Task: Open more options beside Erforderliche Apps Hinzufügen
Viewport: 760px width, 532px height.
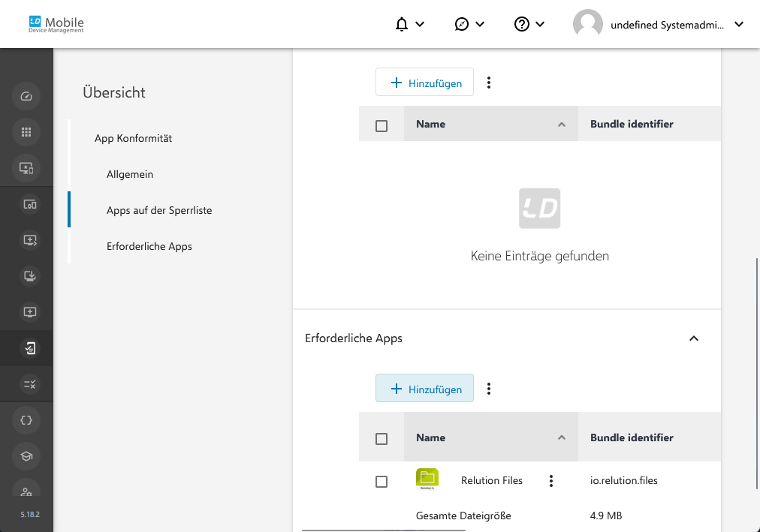Action: (489, 389)
